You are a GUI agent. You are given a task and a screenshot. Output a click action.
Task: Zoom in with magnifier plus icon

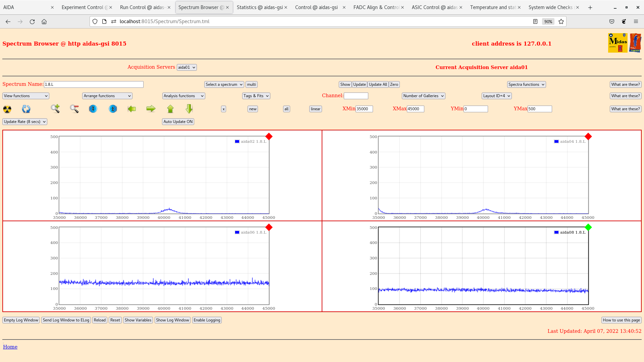[55, 109]
